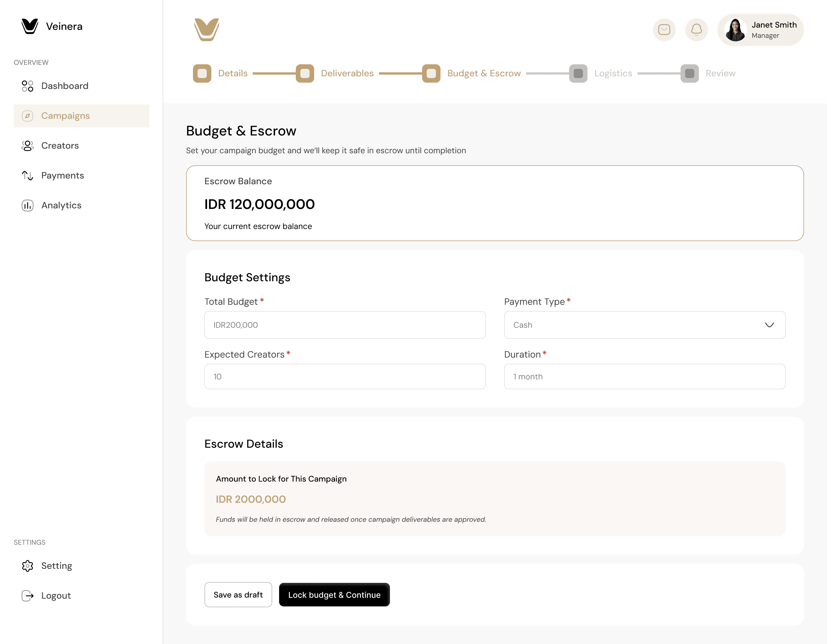827x644 pixels.
Task: Open the mail inbox icon
Action: point(664,30)
